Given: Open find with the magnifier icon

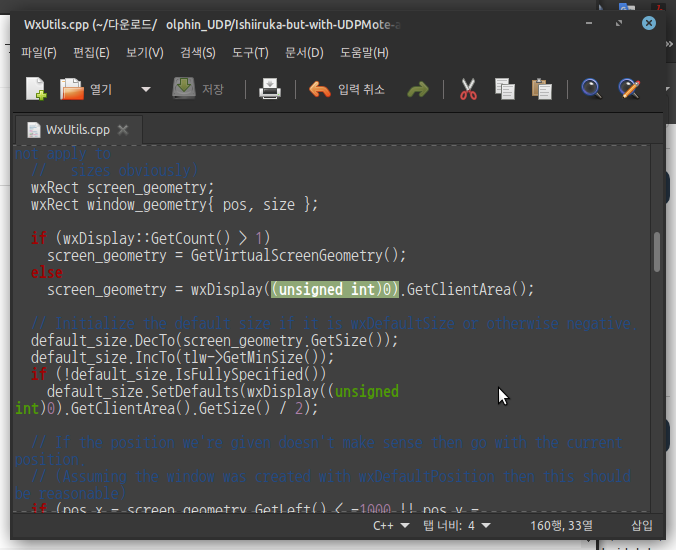Looking at the screenshot, I should 591,89.
